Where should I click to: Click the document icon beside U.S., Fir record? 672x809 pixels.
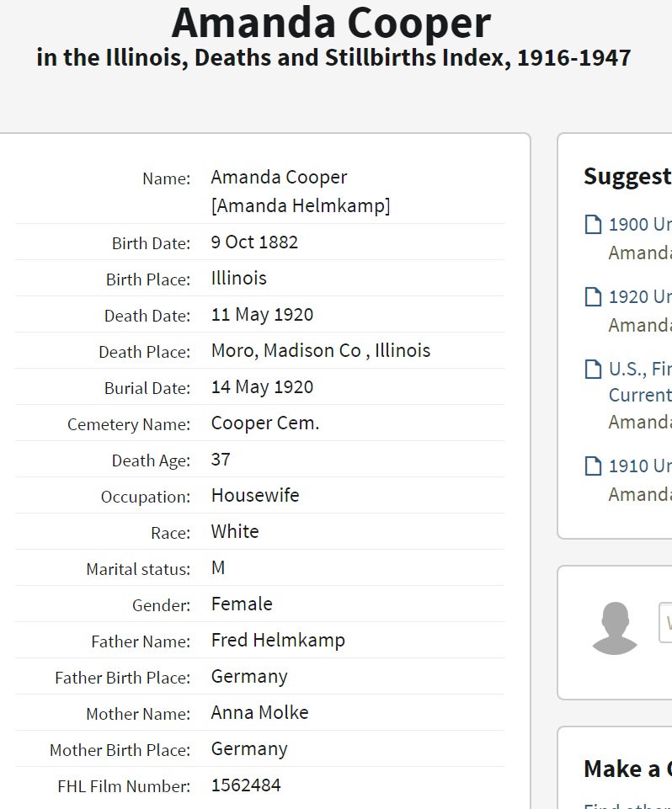point(593,370)
